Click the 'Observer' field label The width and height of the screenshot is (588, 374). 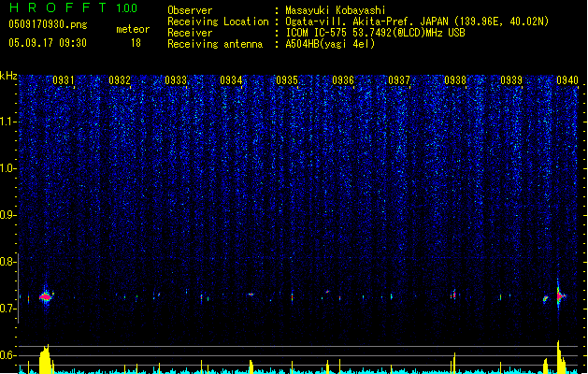(190, 10)
